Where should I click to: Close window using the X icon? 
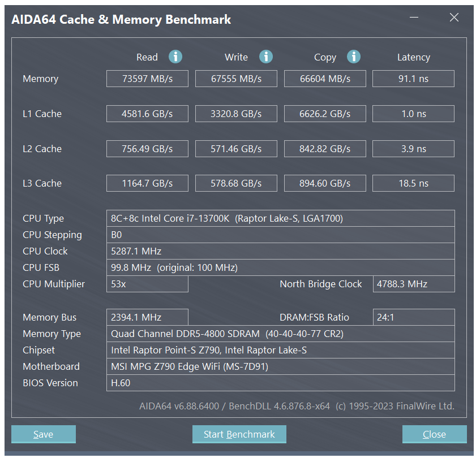[454, 18]
